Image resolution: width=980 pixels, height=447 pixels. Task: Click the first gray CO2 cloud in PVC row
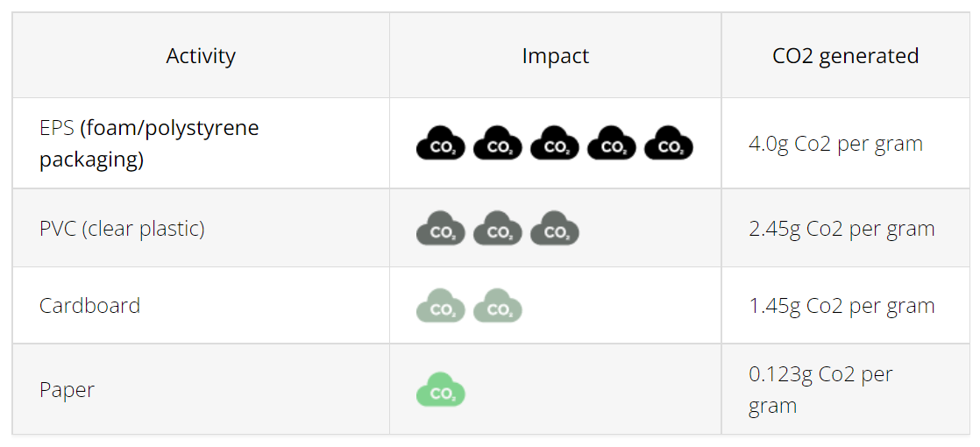pyautogui.click(x=441, y=228)
